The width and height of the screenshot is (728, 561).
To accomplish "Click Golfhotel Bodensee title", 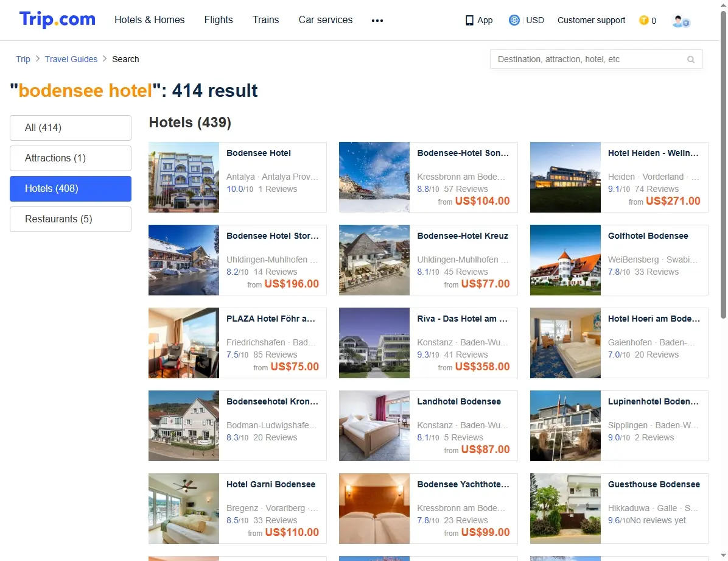I will tap(648, 236).
